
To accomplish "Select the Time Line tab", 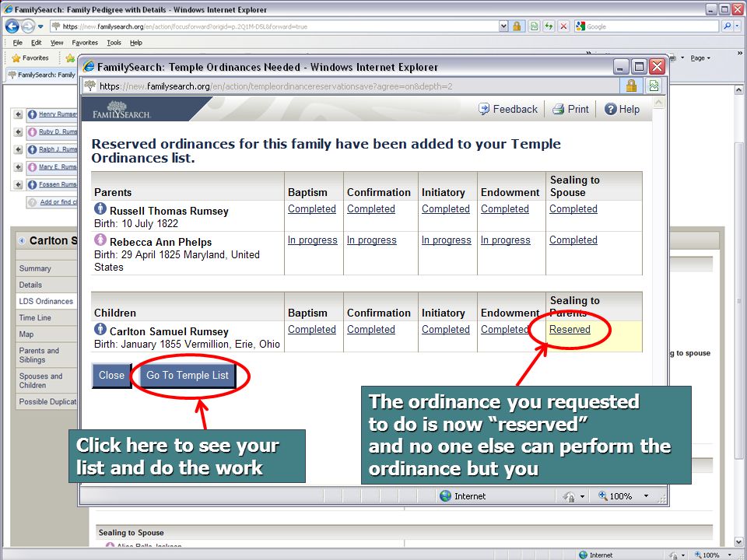I will click(x=46, y=317).
